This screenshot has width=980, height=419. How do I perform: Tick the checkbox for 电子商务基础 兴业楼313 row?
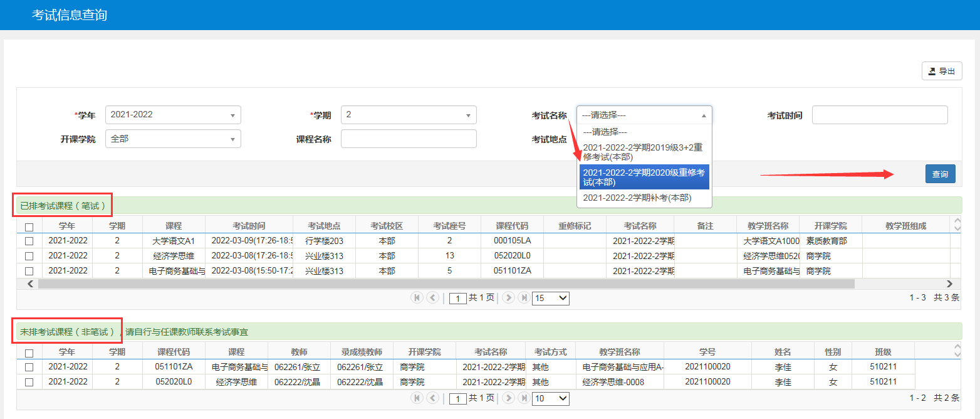point(29,271)
